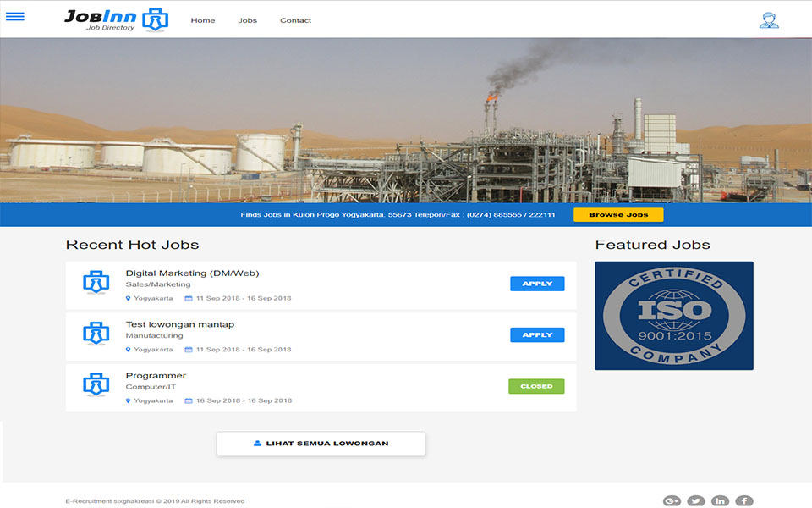Image resolution: width=812 pixels, height=508 pixels.
Task: Open the Jobs menu item
Action: tap(247, 20)
